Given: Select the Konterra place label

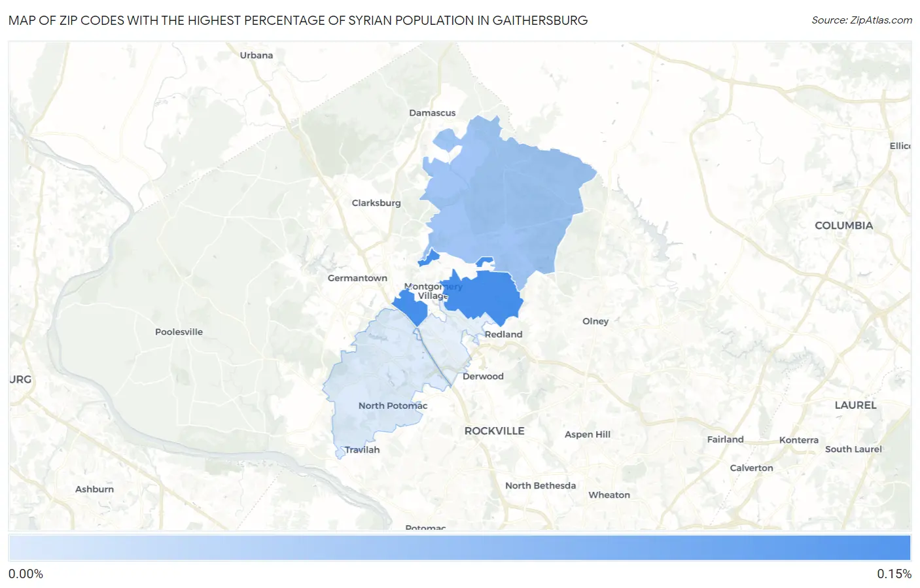Looking at the screenshot, I should click(x=798, y=440).
